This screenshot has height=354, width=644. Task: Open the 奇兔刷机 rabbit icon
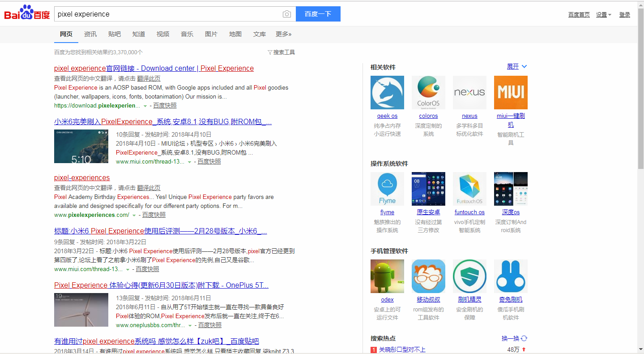pos(511,276)
